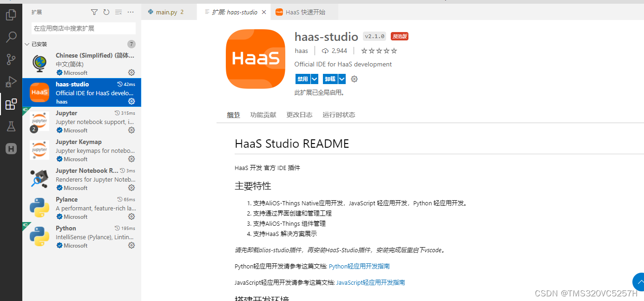Select haas-studio extension in list
This screenshot has height=301, width=644.
pyautogui.click(x=82, y=92)
